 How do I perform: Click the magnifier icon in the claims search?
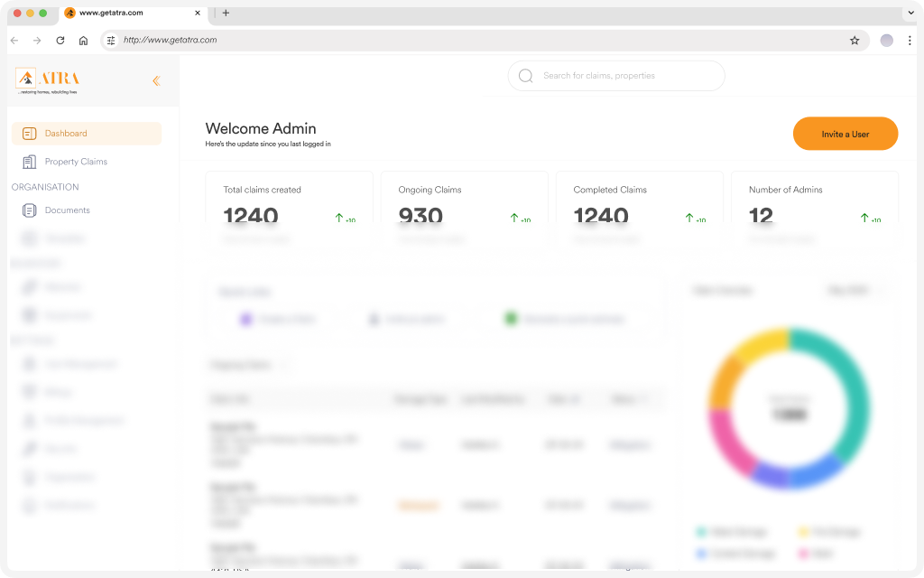click(526, 76)
